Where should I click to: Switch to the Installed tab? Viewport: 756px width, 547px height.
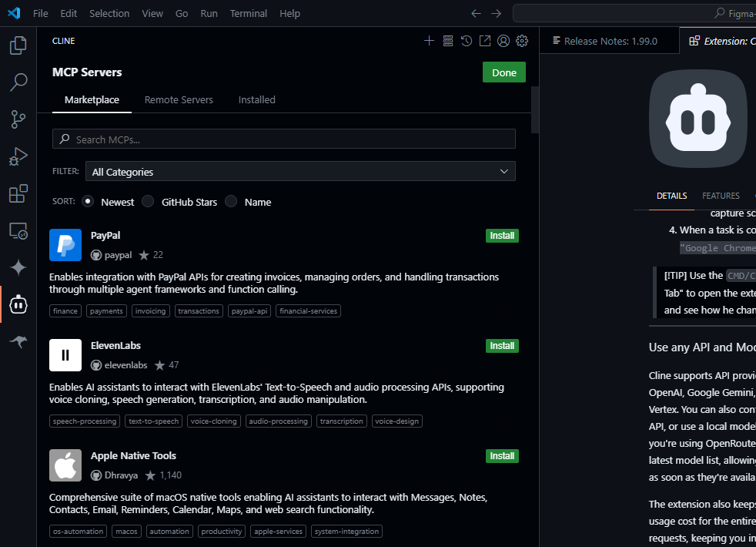257,100
